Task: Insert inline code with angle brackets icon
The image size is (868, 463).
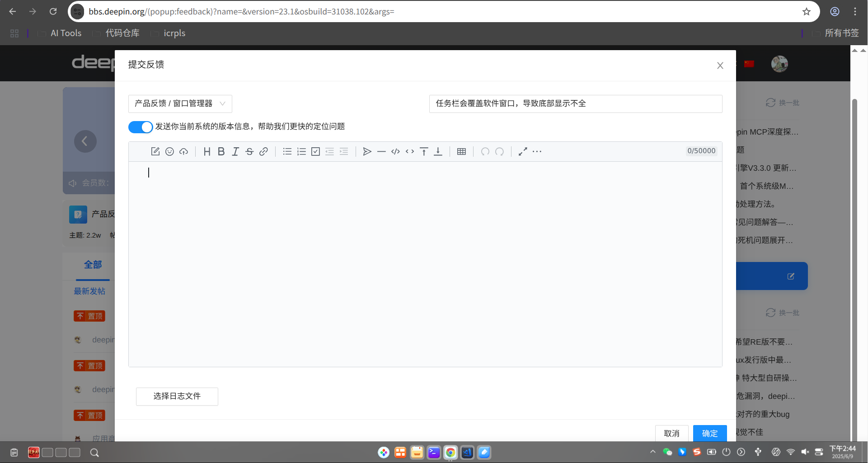Action: (410, 152)
